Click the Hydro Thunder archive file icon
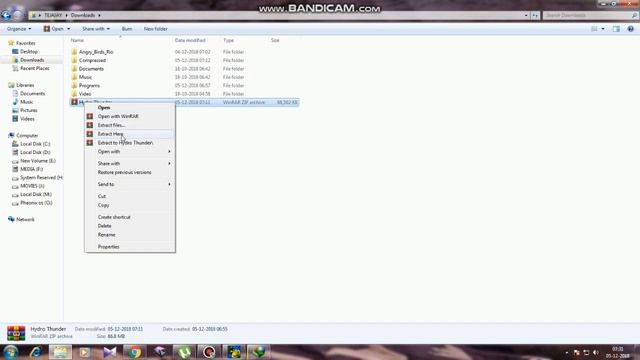The width and height of the screenshot is (640, 360). pos(74,102)
